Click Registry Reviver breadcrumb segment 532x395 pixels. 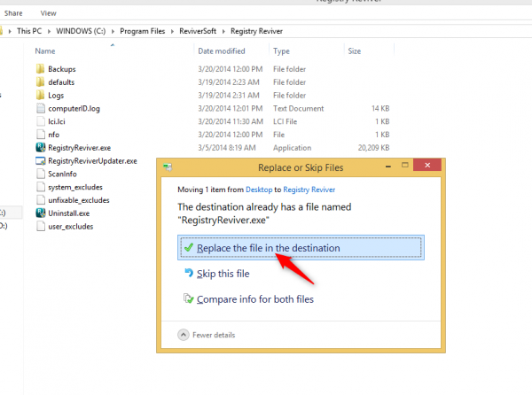point(256,31)
